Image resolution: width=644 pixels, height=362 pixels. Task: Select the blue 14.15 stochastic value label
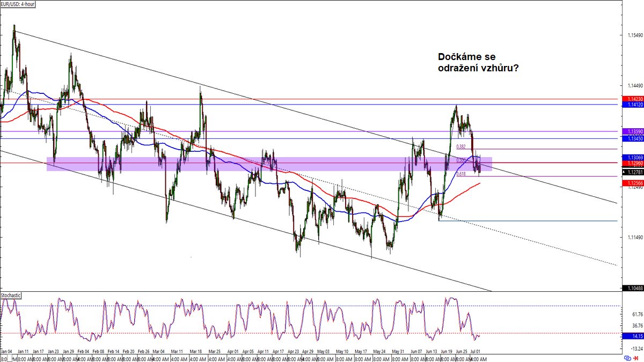(x=633, y=336)
